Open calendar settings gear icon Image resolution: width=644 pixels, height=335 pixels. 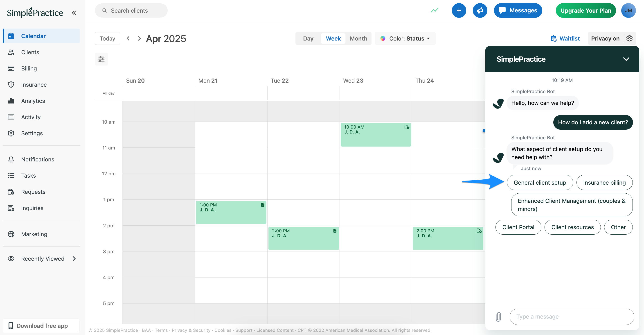click(x=630, y=38)
